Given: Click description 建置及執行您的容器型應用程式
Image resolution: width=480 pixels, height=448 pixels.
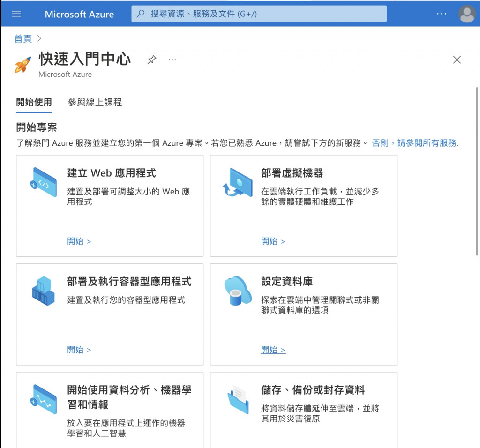Looking at the screenshot, I should pyautogui.click(x=126, y=300).
